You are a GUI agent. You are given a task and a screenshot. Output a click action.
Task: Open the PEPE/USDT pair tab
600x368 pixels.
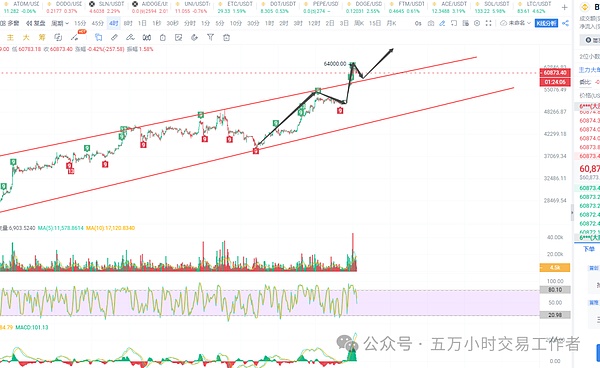321,7
